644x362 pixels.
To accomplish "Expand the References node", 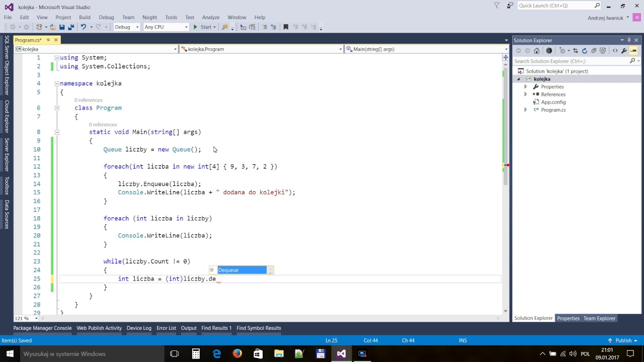I will click(x=526, y=94).
